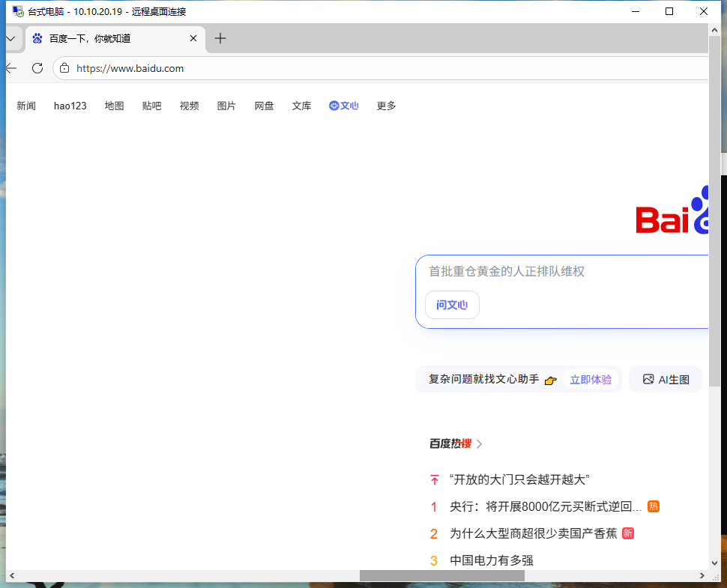Maximize the remote desktop window
727x588 pixels.
(669, 11)
